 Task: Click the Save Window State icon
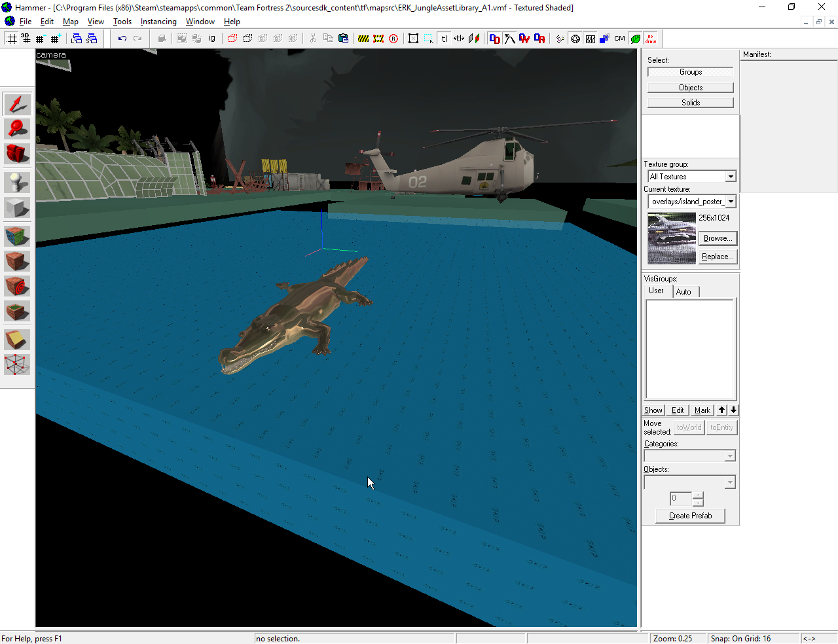(92, 39)
